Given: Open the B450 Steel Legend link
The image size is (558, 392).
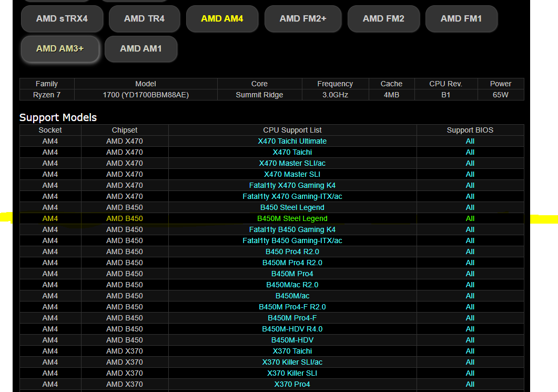Looking at the screenshot, I should coord(292,207).
